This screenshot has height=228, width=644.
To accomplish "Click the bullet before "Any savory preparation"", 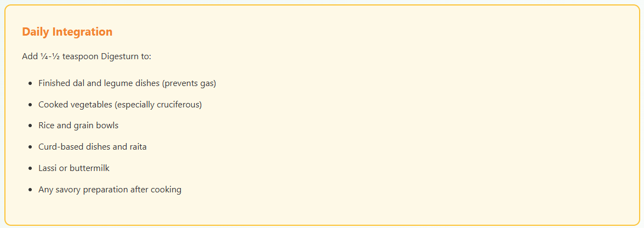I will [x=30, y=190].
